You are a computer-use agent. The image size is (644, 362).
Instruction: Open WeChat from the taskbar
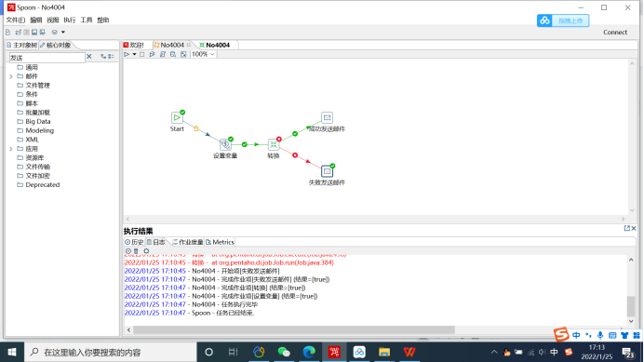click(x=284, y=352)
